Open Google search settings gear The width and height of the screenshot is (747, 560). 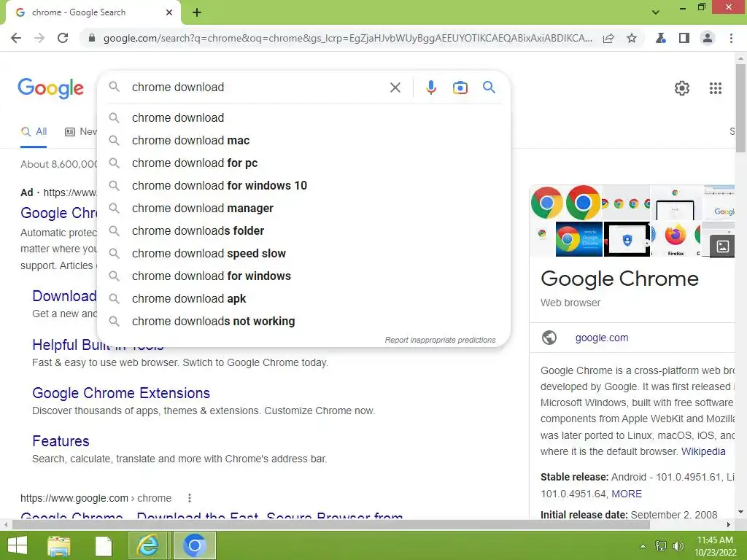(x=682, y=88)
